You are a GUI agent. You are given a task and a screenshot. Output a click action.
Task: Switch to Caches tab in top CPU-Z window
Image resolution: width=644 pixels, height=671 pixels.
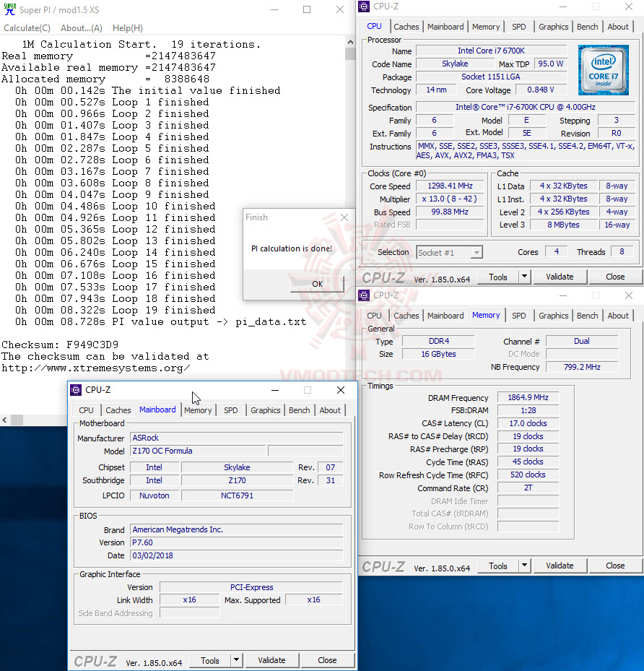[x=406, y=27]
